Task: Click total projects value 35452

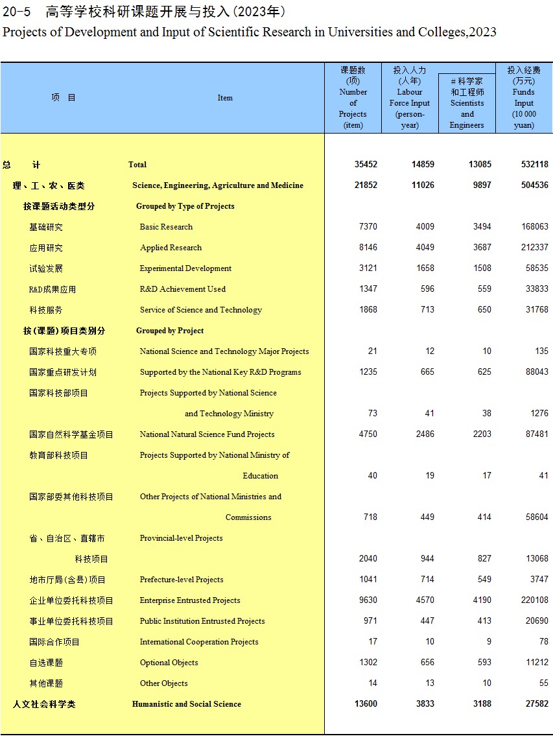Action: 366,165
